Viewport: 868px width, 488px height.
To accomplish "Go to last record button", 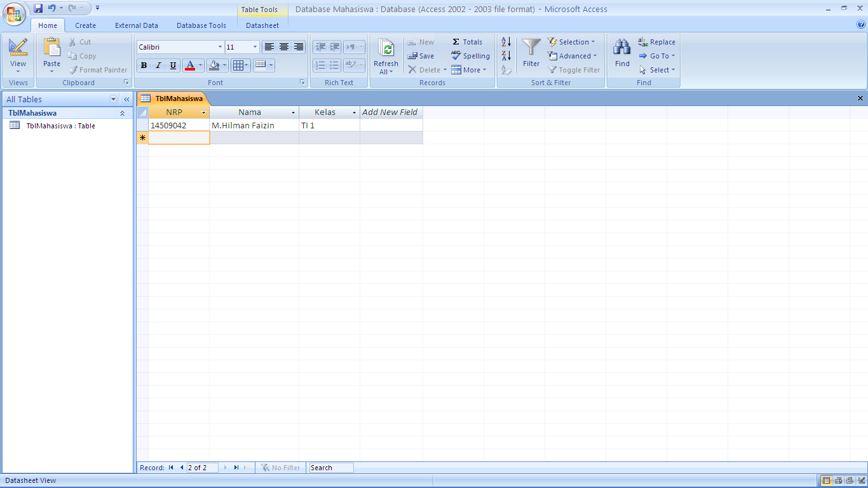I will [236, 468].
